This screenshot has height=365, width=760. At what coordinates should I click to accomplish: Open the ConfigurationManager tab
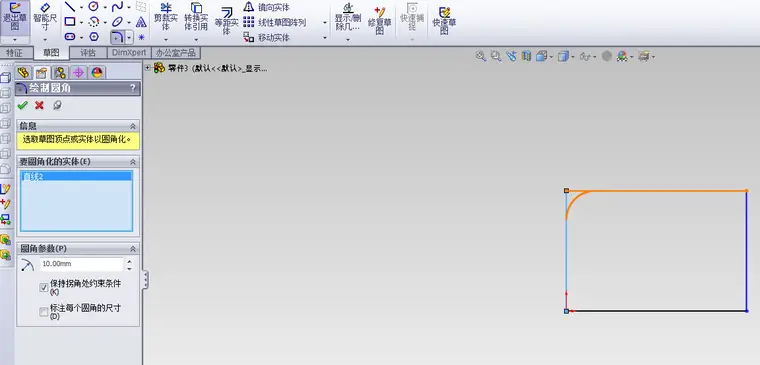click(60, 73)
